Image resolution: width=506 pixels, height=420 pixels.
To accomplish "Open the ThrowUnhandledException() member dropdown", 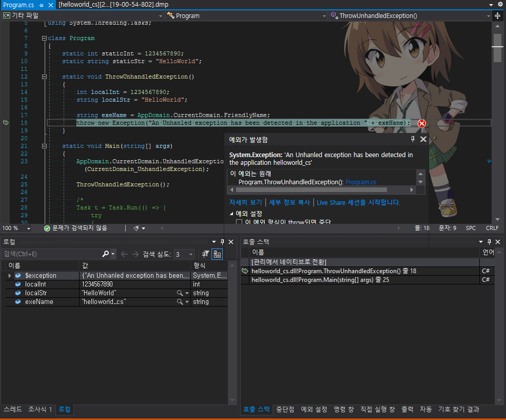I will pyautogui.click(x=410, y=15).
